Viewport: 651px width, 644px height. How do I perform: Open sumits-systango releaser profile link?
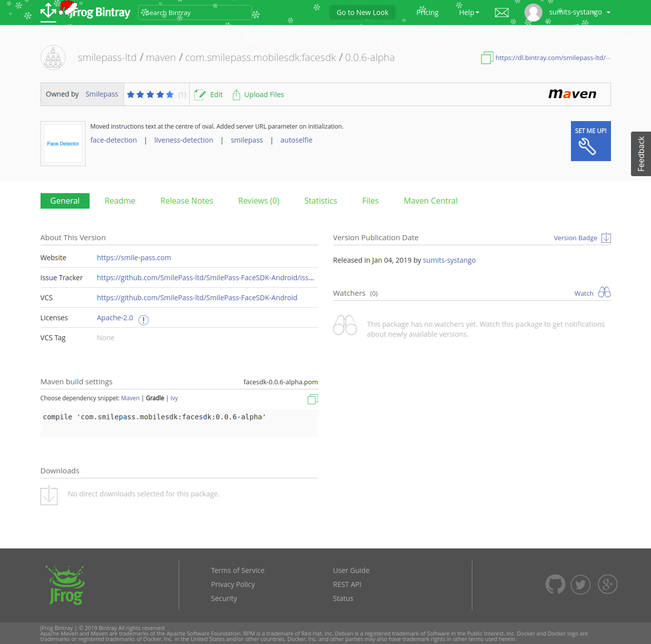(x=449, y=260)
